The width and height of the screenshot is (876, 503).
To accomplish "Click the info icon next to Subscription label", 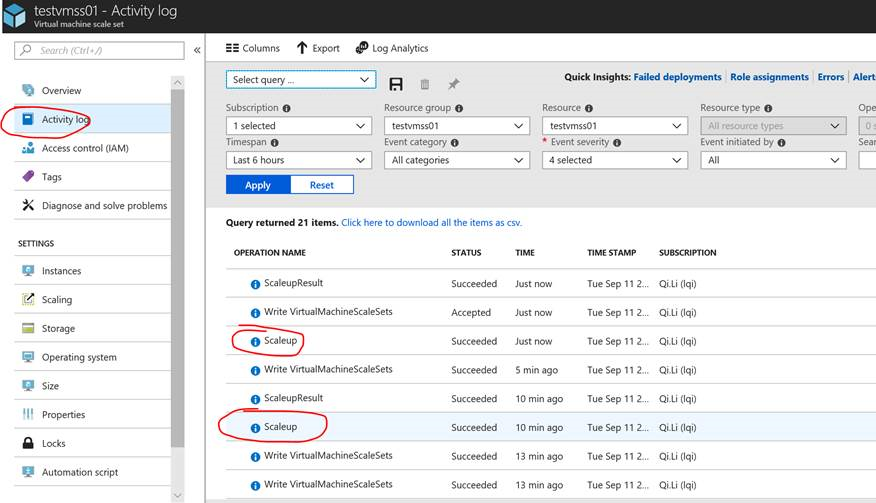I will [x=287, y=108].
